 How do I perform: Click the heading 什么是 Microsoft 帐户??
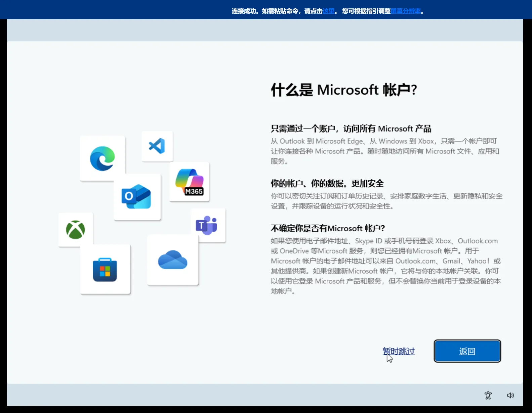point(344,90)
